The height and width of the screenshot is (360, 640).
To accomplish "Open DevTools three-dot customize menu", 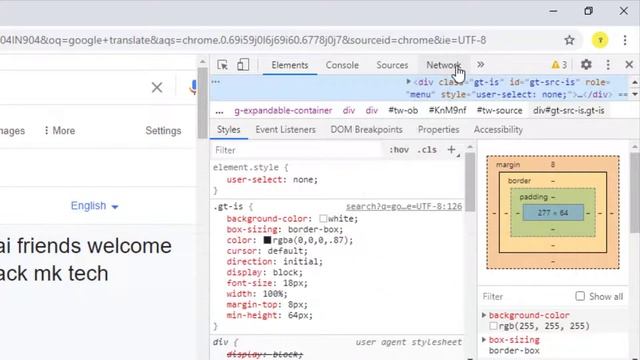I will click(608, 64).
